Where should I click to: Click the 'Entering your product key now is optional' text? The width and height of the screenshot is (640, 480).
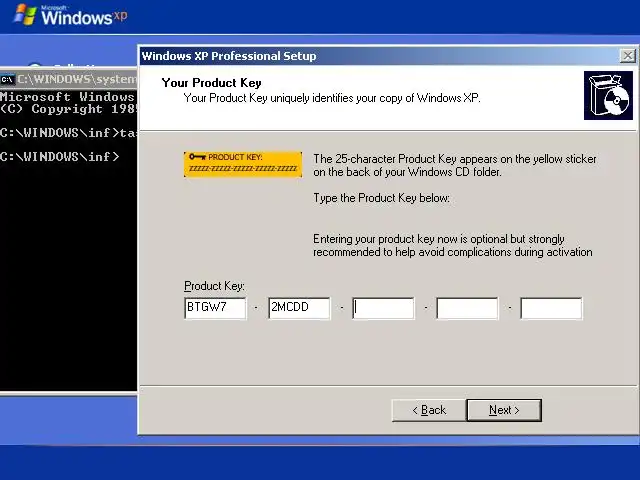point(453,245)
